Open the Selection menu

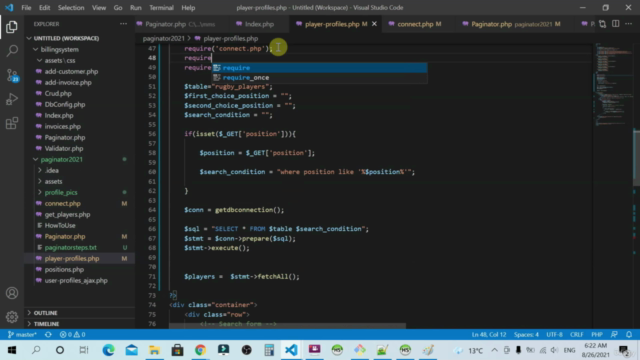pos(71,8)
